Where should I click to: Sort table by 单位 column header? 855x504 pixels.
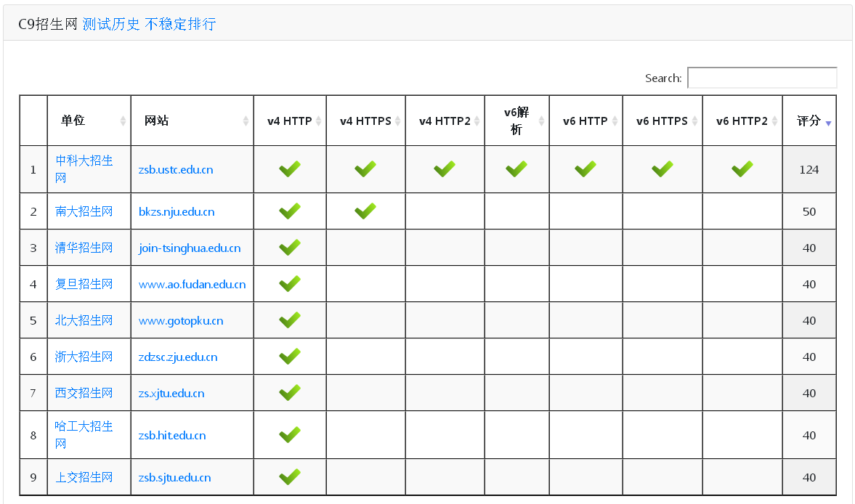tap(89, 121)
